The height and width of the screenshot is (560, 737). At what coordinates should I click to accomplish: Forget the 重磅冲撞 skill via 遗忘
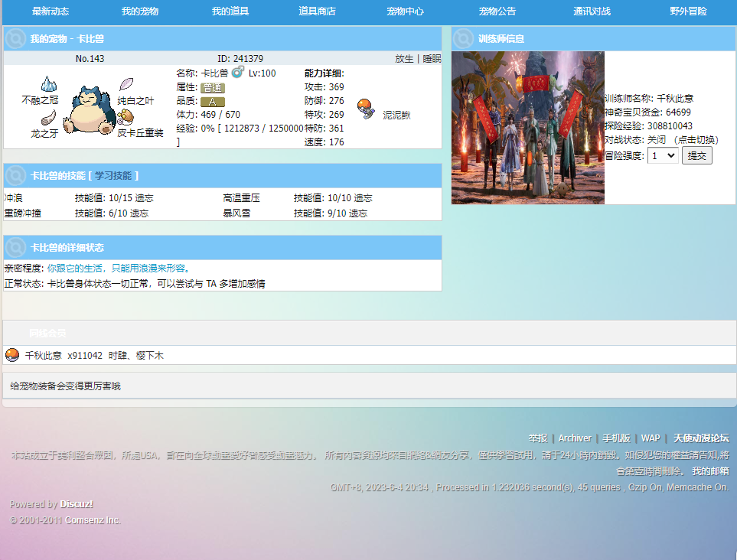tap(139, 213)
